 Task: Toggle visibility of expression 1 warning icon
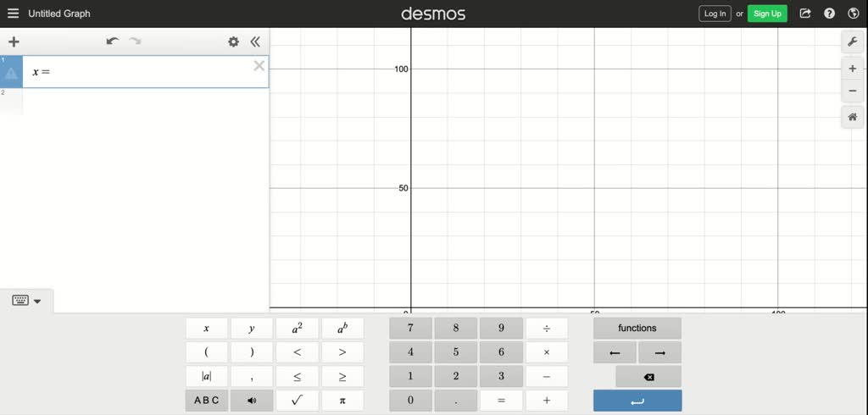coord(11,73)
